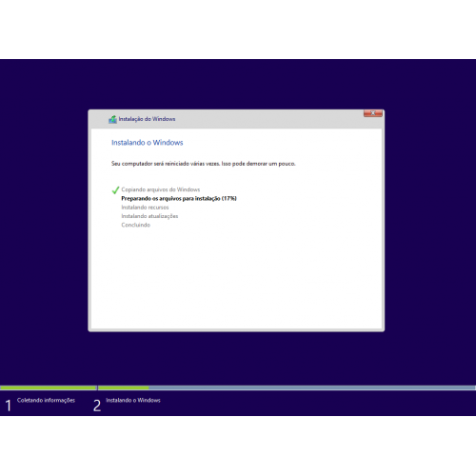476x476 pixels.
Task: Click the unfilled gray part of stage 2 progress
Action: point(312,387)
